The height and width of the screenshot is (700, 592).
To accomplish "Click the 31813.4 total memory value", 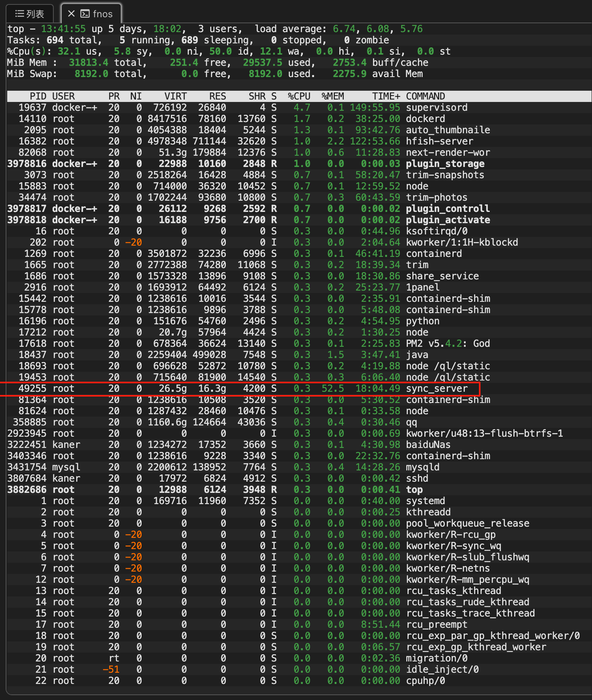I will pyautogui.click(x=89, y=63).
